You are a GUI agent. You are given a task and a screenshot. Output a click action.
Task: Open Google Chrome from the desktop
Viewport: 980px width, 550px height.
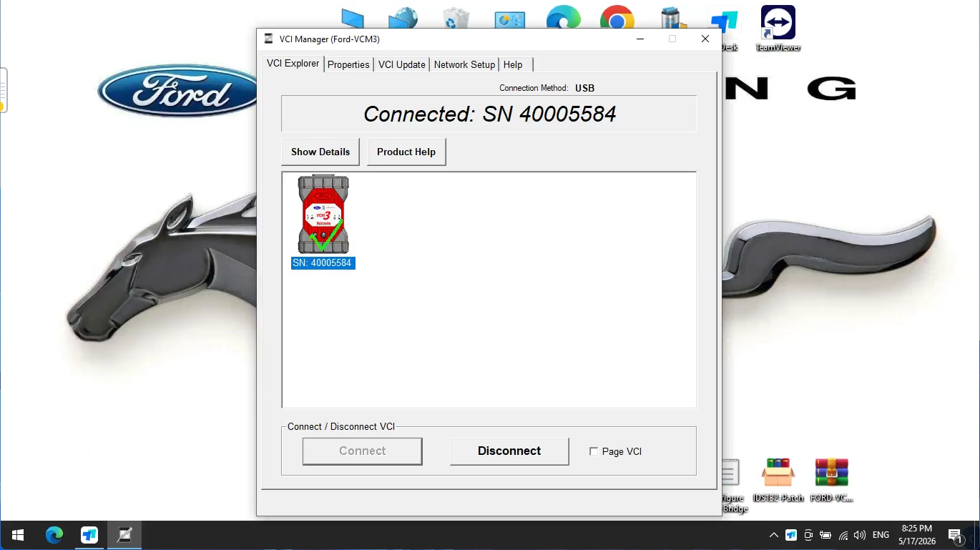click(x=617, y=18)
